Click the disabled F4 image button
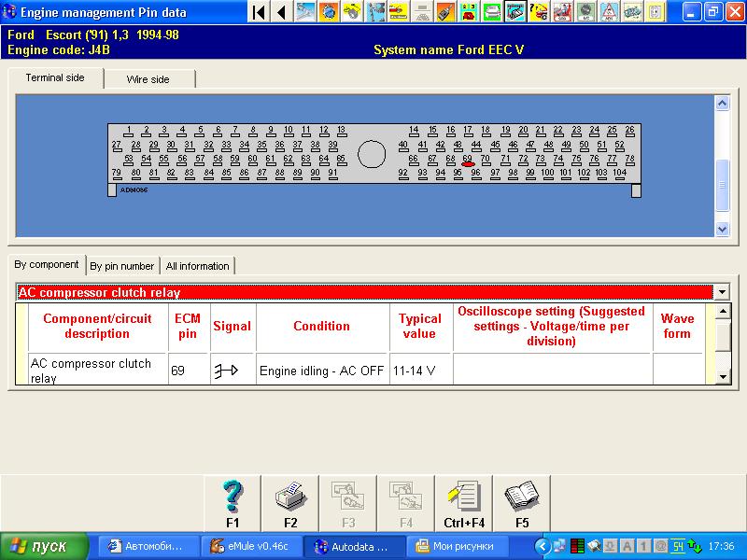This screenshot has height=560, width=747. coord(406,503)
